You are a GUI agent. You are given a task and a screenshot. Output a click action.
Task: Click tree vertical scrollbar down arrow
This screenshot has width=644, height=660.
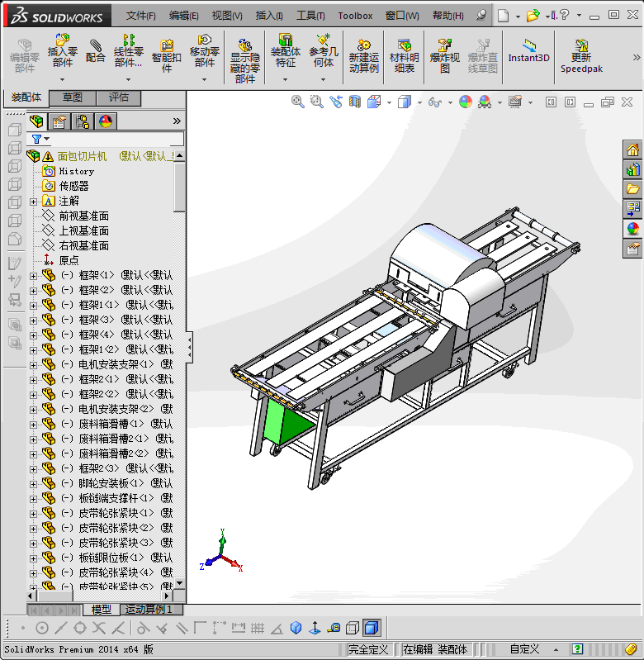point(180,583)
